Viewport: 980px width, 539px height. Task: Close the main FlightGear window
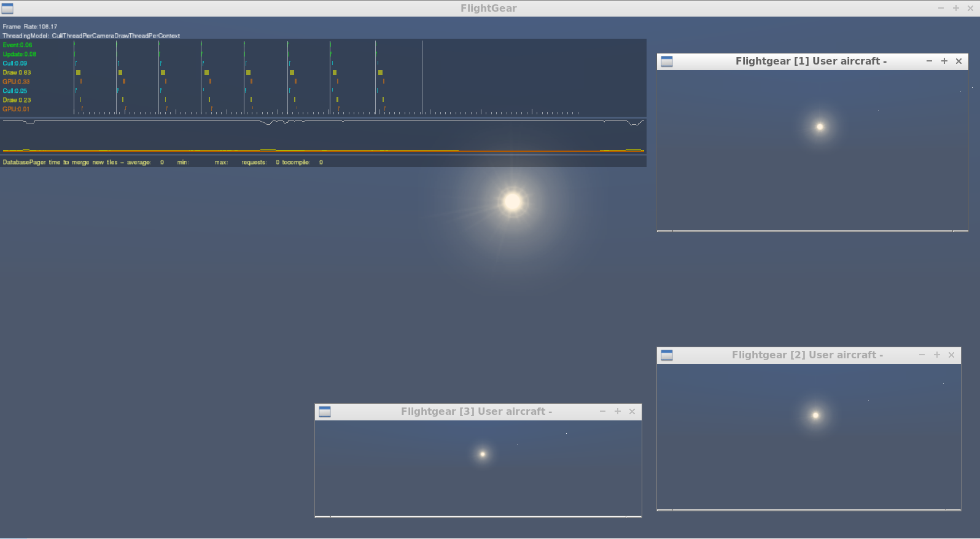[x=971, y=9]
